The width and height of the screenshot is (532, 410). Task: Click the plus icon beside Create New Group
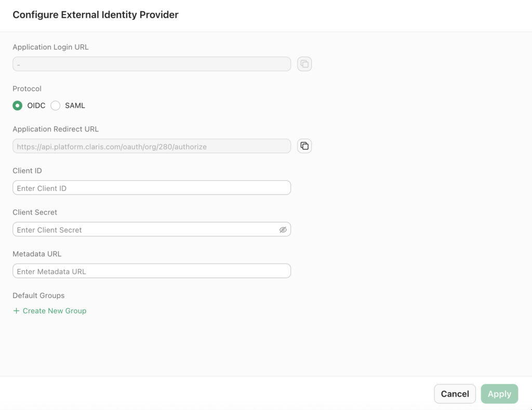(16, 311)
